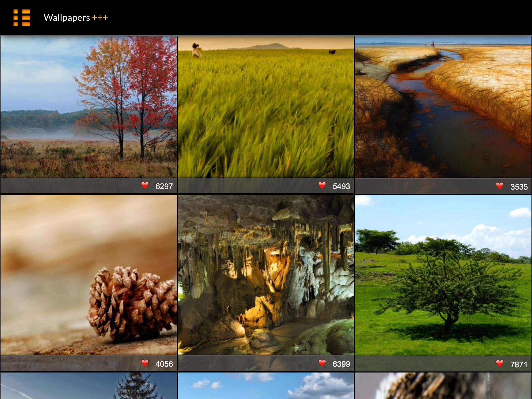Favorite the cave wallpaper via heart icon
Image resolution: width=532 pixels, height=399 pixels.
[322, 363]
